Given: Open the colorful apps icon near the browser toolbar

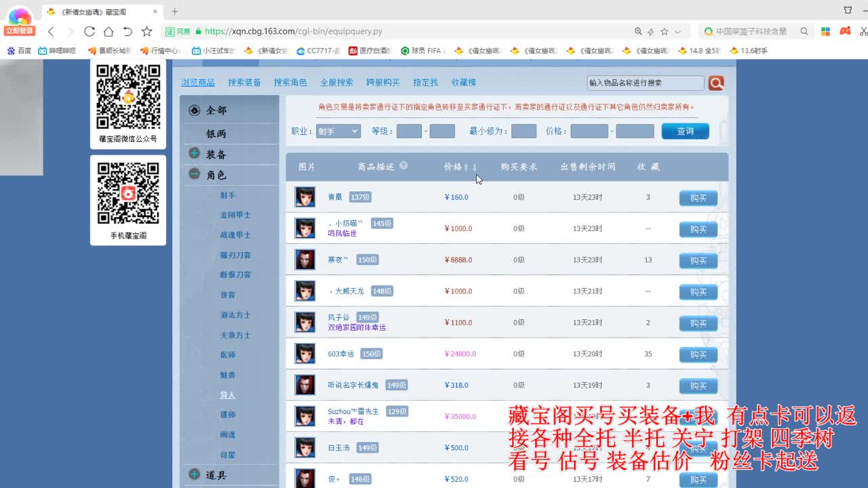Looking at the screenshot, I should tap(825, 31).
